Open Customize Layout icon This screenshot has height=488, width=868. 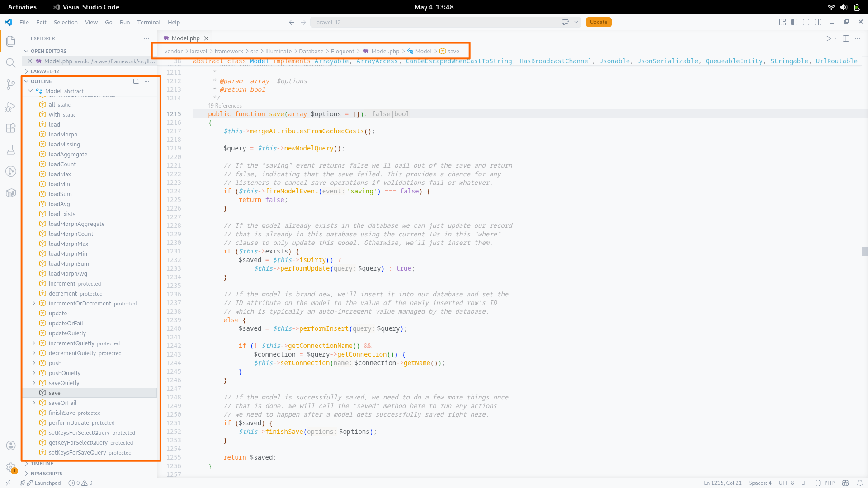pos(783,22)
